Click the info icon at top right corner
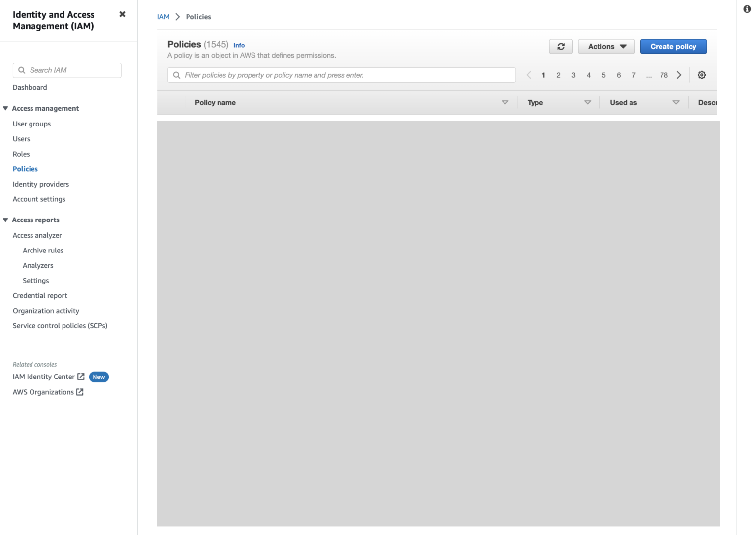The height and width of the screenshot is (535, 756). pyautogui.click(x=747, y=8)
